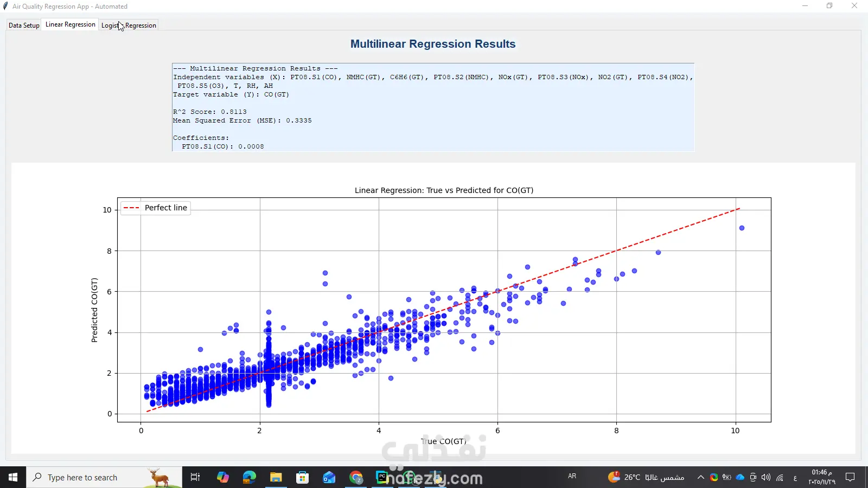Open File Explorer from the taskbar

(x=276, y=477)
